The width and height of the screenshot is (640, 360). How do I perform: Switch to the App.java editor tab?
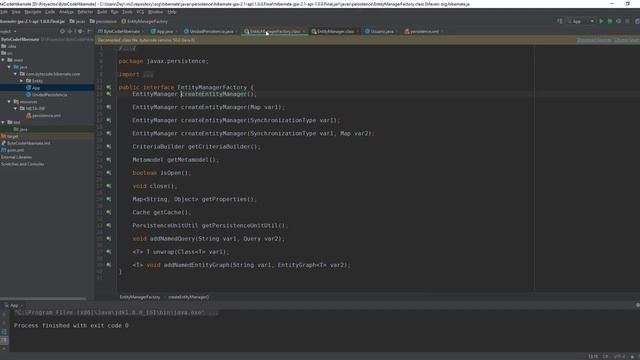[x=164, y=31]
